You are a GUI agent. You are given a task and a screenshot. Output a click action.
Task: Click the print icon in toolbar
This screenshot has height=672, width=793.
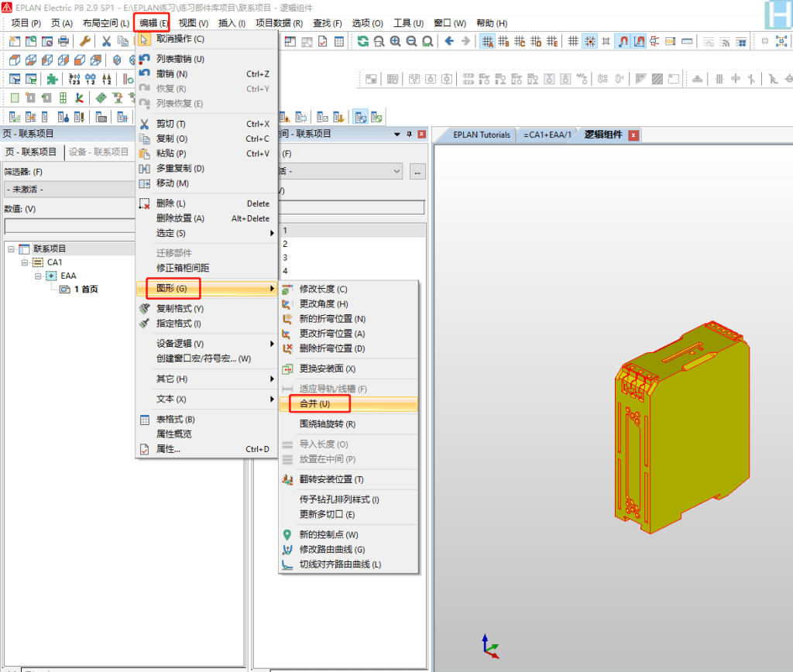click(x=64, y=41)
